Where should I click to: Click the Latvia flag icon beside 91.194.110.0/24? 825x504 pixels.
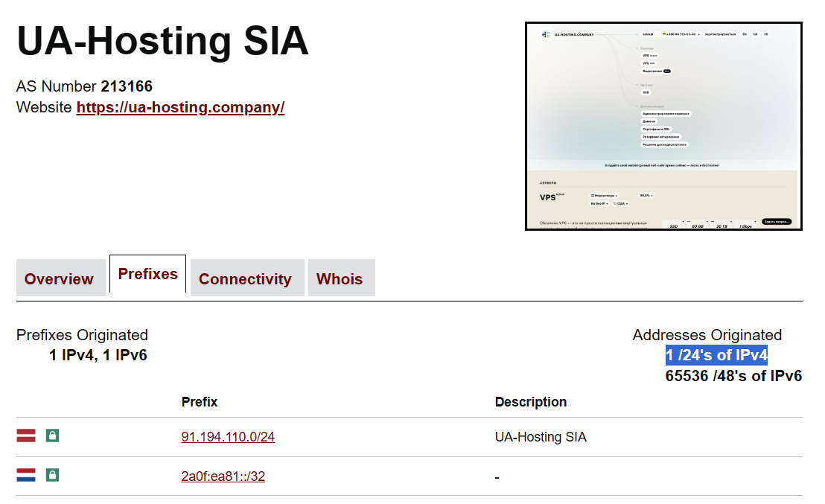[x=26, y=436]
